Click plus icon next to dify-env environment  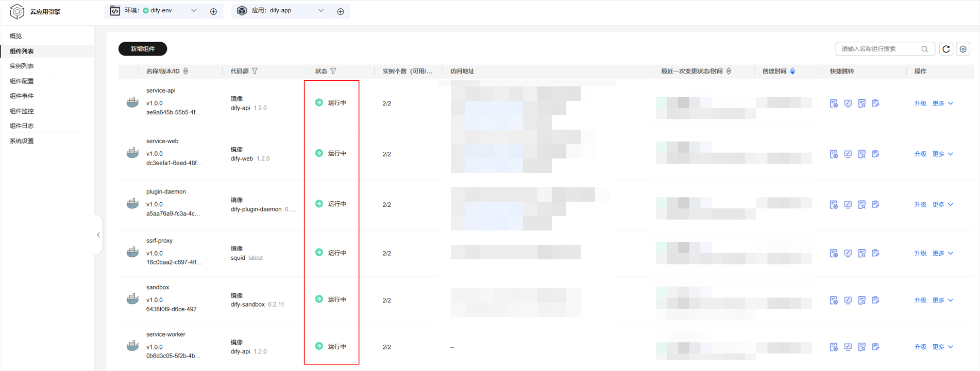pos(213,11)
